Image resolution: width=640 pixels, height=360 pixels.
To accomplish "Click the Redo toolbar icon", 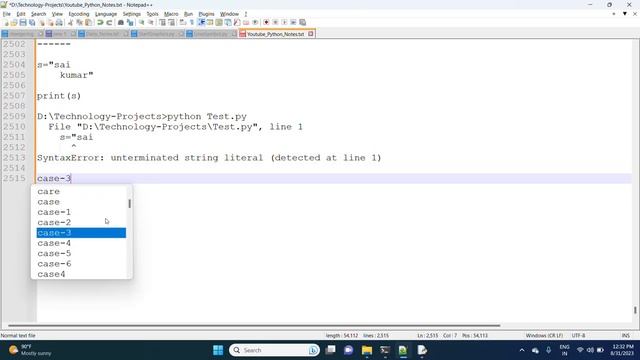I will (x=109, y=22).
